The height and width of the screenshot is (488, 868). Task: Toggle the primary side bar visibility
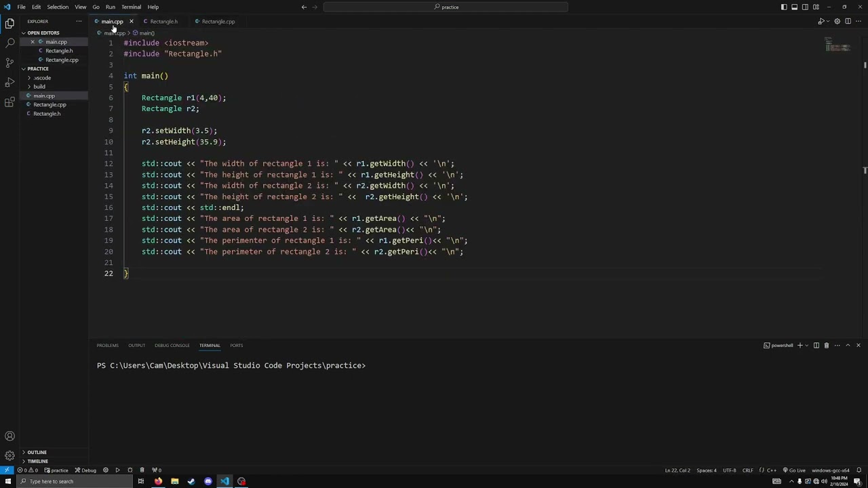[784, 7]
